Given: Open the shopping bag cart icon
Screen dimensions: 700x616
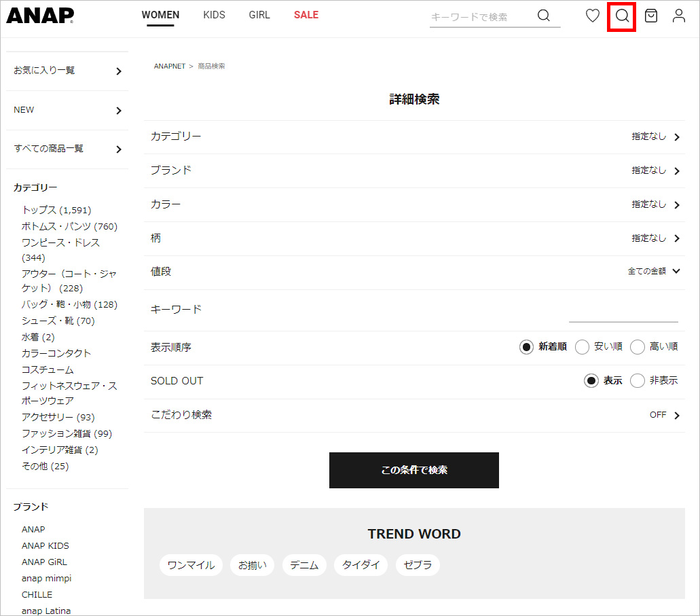Looking at the screenshot, I should tap(650, 16).
